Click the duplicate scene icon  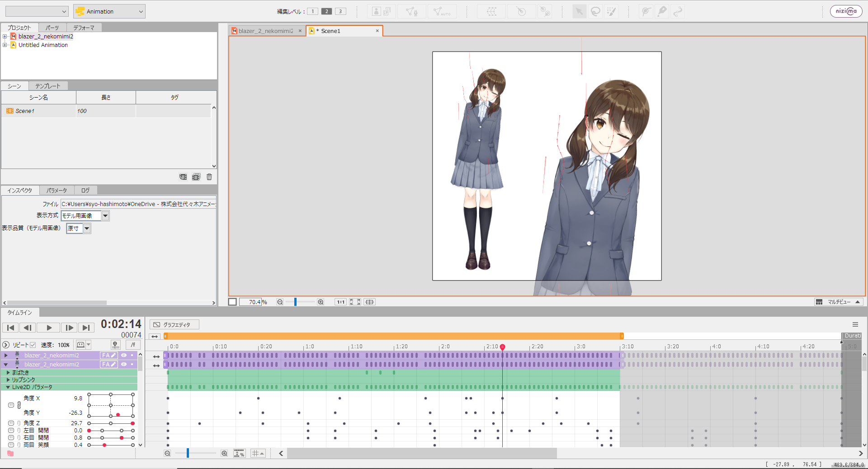point(196,177)
